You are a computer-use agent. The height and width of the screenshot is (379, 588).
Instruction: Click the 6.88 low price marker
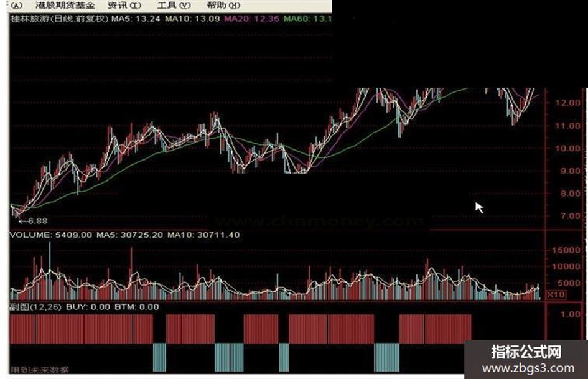tap(34, 221)
